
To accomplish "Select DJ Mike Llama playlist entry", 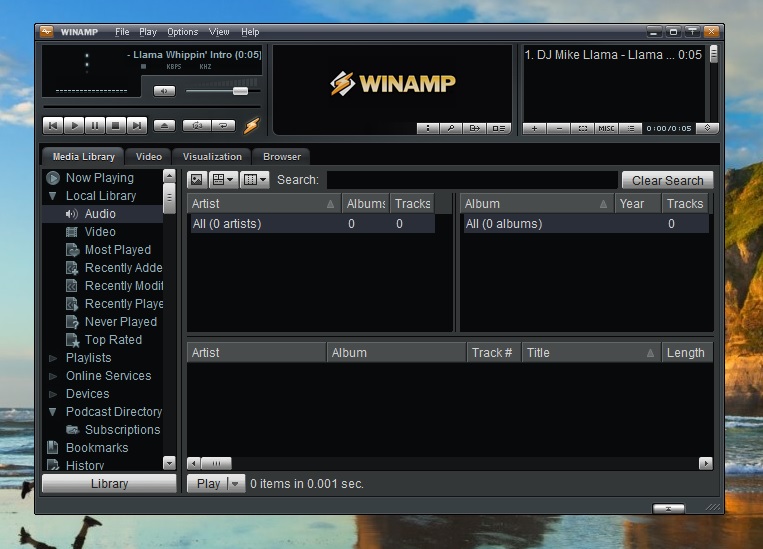I will pos(613,55).
